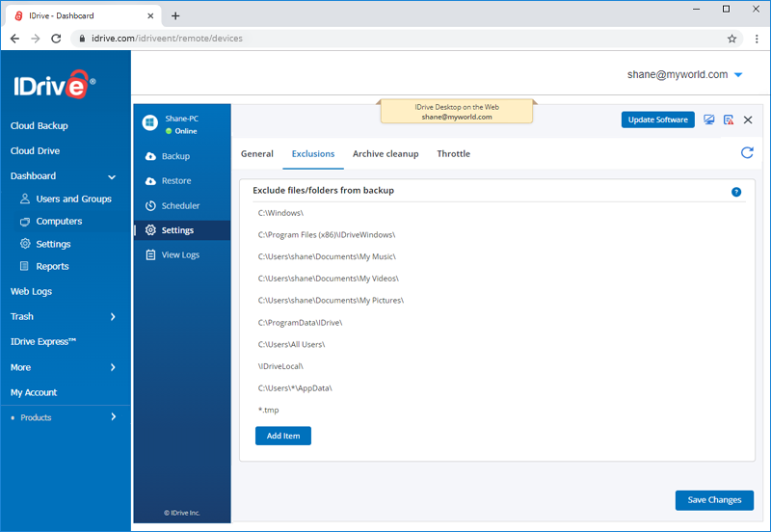Image resolution: width=771 pixels, height=532 pixels.
Task: View site security lock info
Action: click(x=82, y=39)
